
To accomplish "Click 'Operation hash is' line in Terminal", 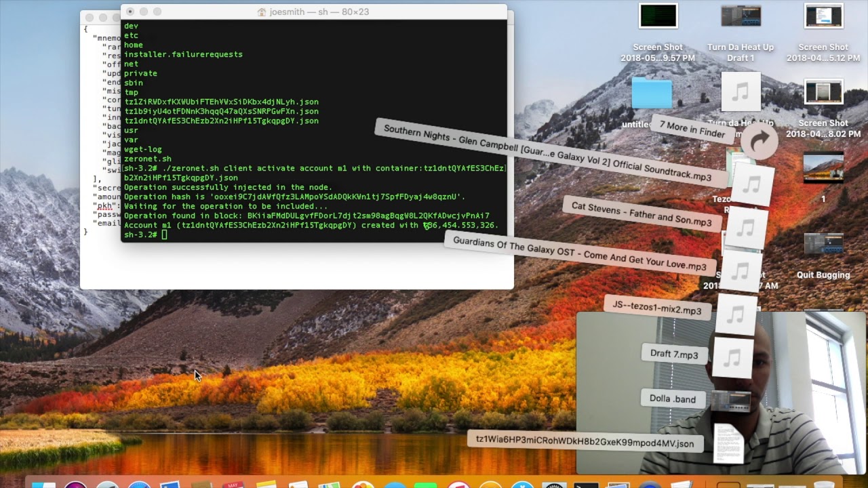I will (295, 197).
